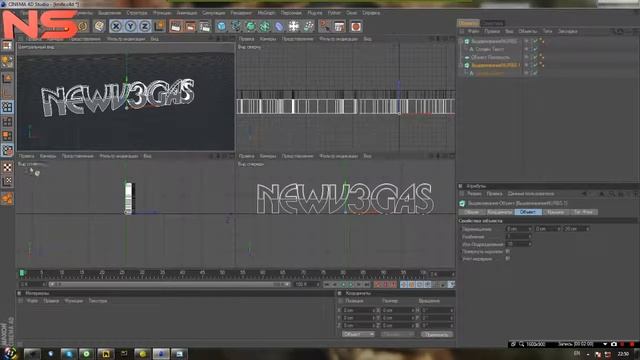Click the green NURBS icon in Attributes header
The height and width of the screenshot is (360, 640).
click(x=462, y=203)
